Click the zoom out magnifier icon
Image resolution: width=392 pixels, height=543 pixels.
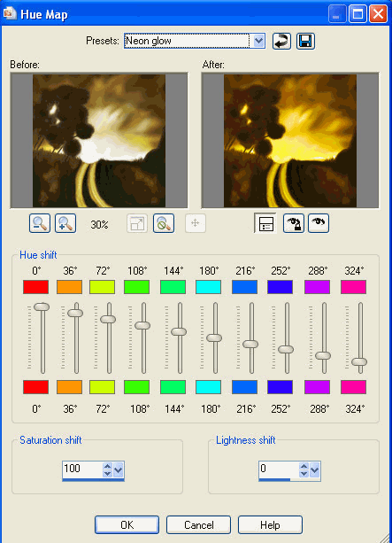click(40, 223)
